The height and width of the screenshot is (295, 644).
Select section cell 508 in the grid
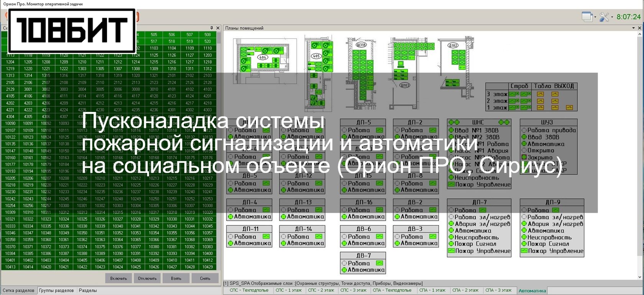[207, 34]
